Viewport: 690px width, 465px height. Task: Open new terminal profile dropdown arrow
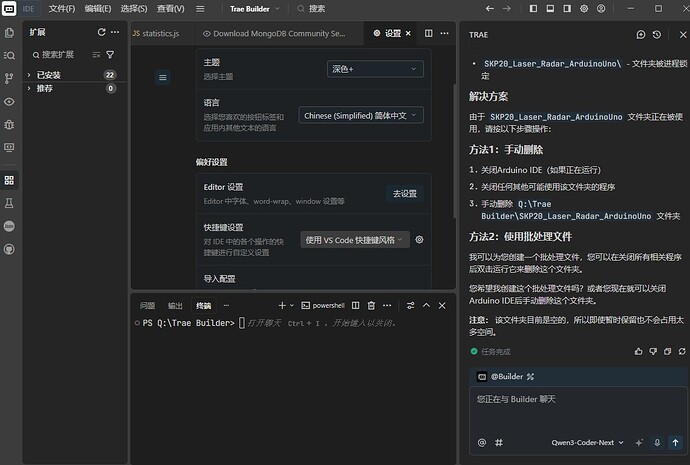point(292,305)
